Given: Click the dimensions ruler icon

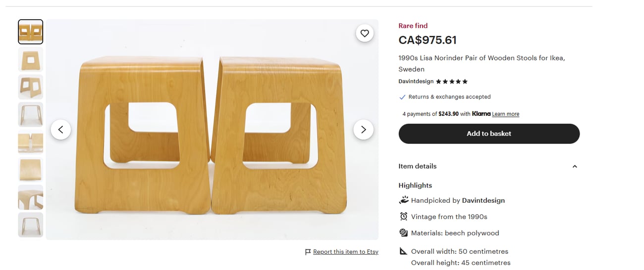Looking at the screenshot, I should [403, 251].
